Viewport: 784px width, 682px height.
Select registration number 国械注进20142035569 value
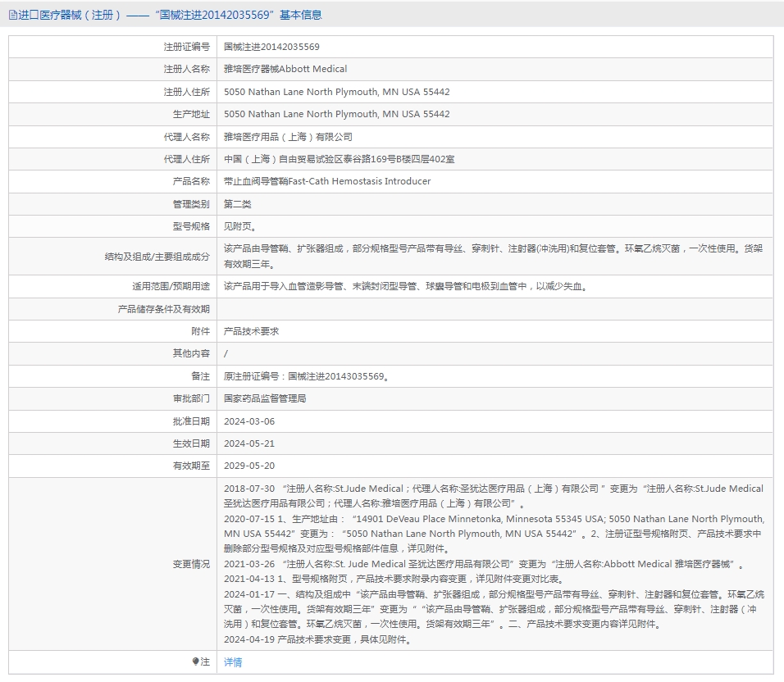click(271, 47)
